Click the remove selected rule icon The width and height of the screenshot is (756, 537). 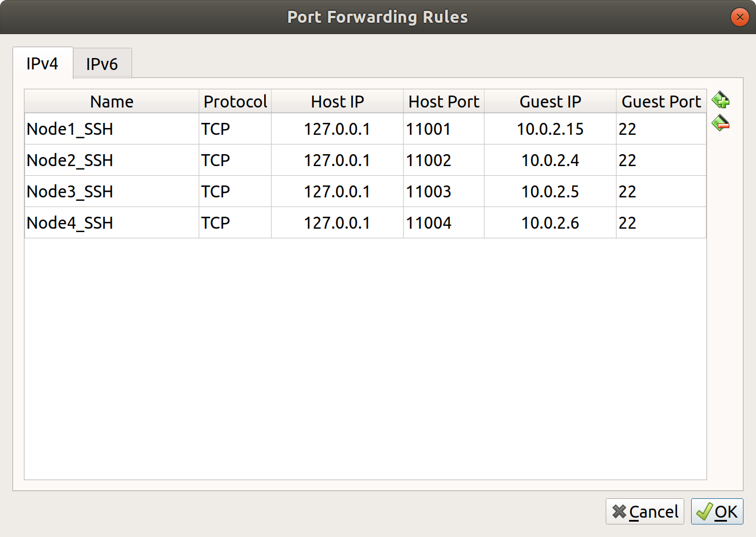pyautogui.click(x=721, y=123)
